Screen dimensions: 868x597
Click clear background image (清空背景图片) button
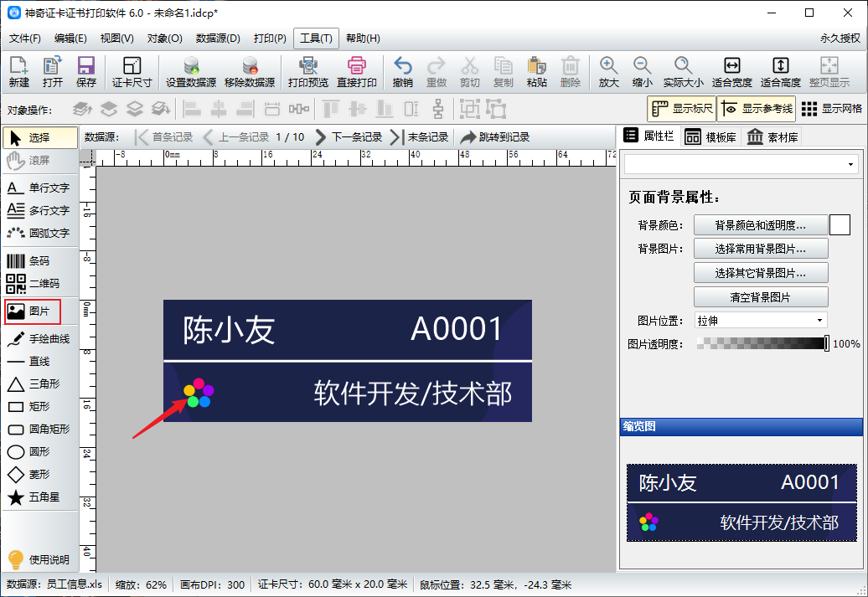pos(760,297)
